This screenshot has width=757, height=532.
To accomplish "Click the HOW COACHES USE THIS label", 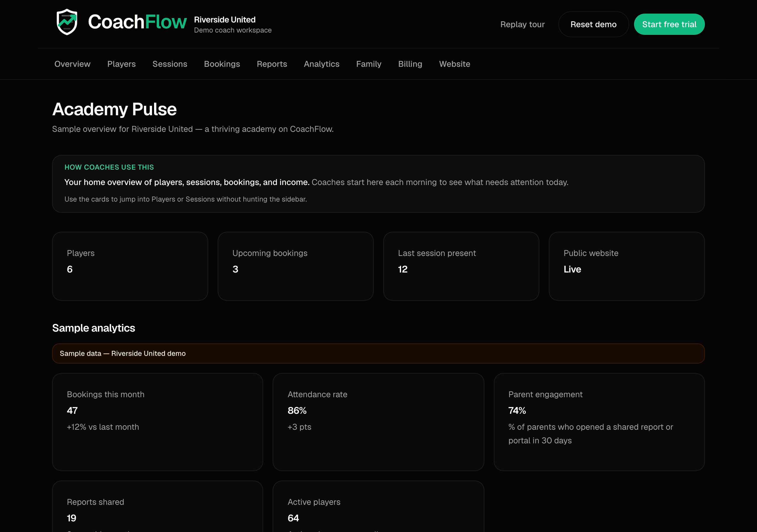I will [x=109, y=167].
